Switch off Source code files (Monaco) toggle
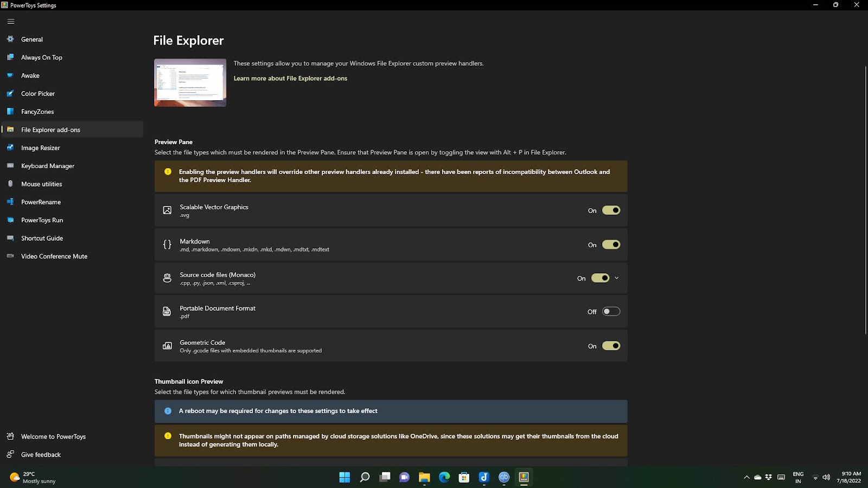 tap(600, 278)
